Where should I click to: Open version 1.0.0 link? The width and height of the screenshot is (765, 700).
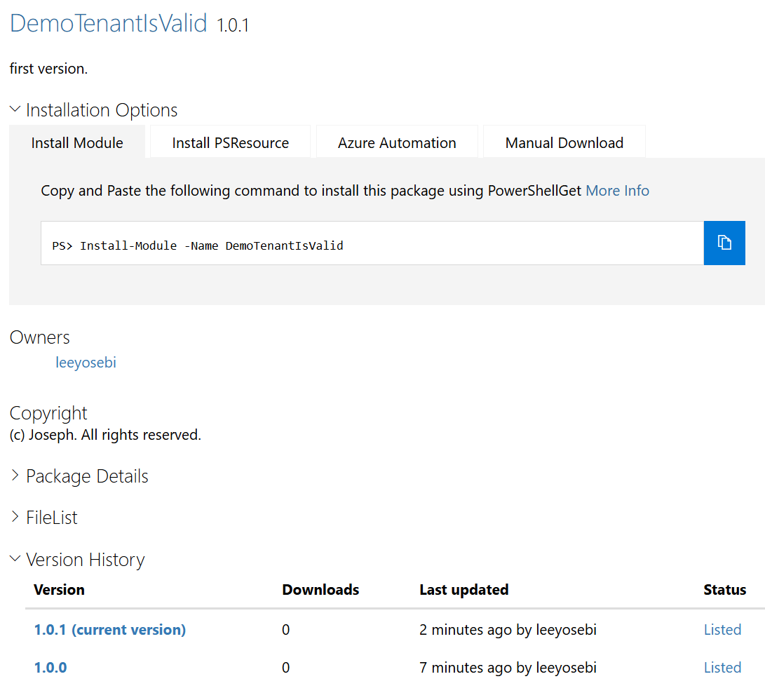(x=50, y=668)
